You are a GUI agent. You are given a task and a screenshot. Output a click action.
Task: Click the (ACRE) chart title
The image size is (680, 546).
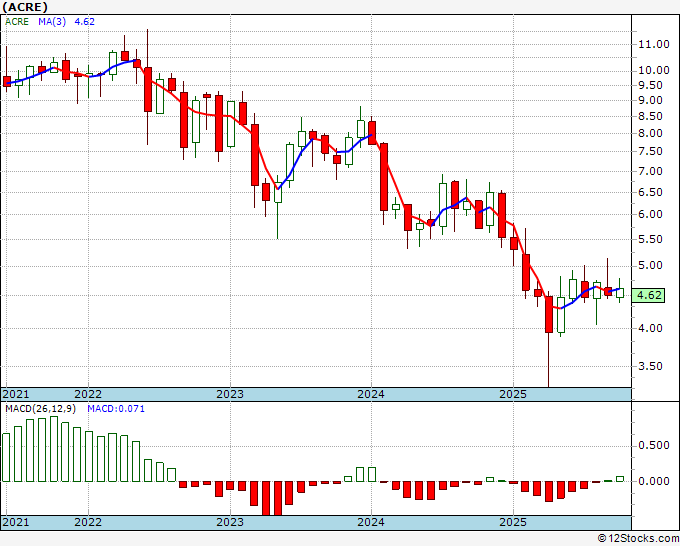[25, 7]
